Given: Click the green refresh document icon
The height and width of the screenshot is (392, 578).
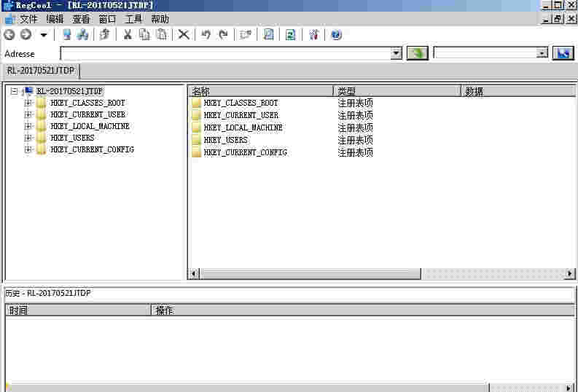Looking at the screenshot, I should pos(291,35).
